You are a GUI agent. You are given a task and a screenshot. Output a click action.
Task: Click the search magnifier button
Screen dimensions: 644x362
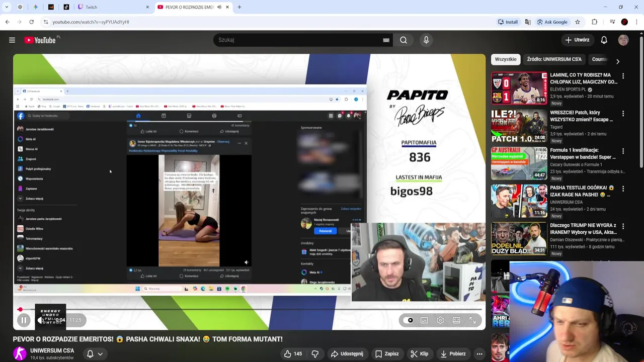tap(404, 40)
